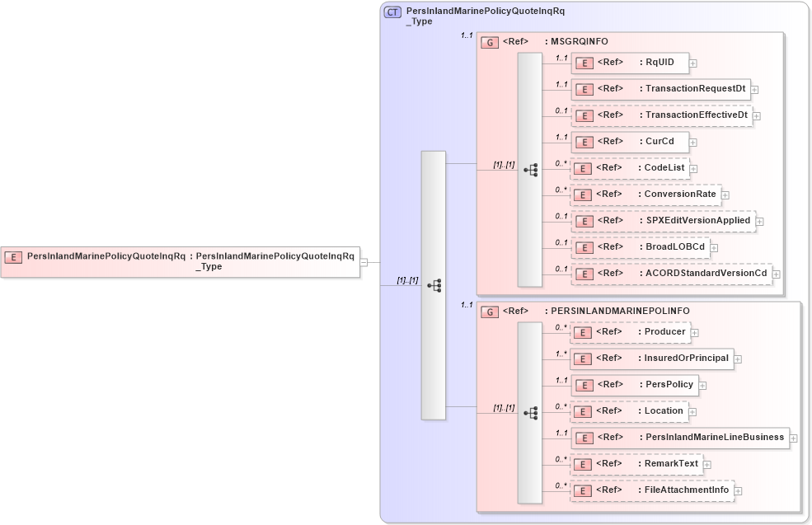Image resolution: width=812 pixels, height=525 pixels.
Task: Expand the ACORDStandardVersionCd element
Action: (x=775, y=273)
